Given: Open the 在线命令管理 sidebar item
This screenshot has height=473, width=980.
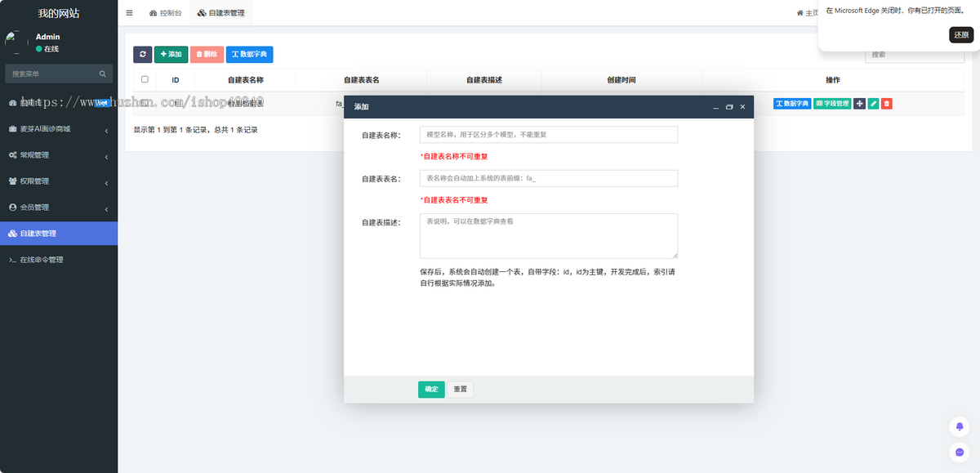Looking at the screenshot, I should (x=59, y=260).
